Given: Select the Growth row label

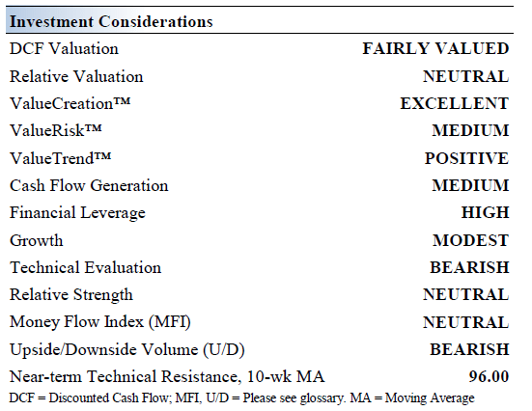Looking at the screenshot, I should (37, 240).
